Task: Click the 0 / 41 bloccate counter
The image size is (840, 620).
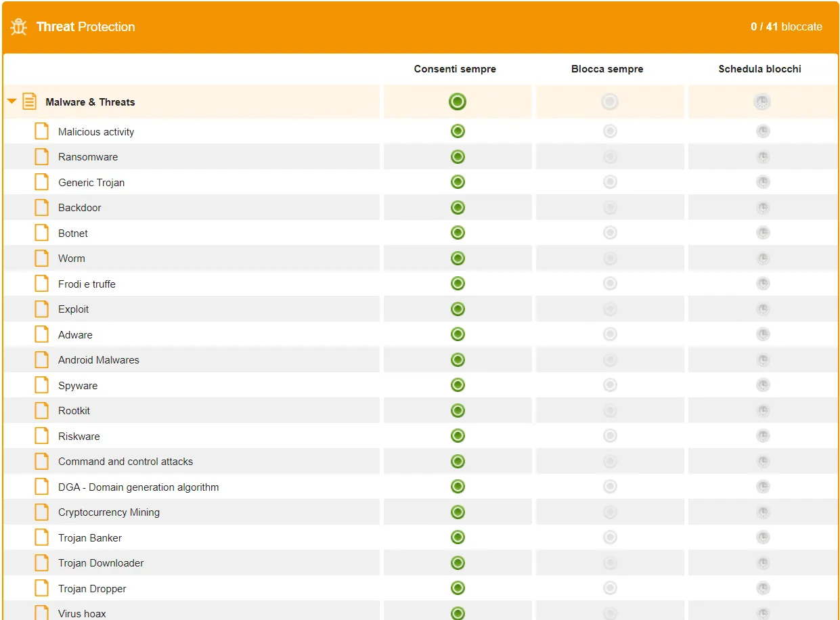Action: pos(787,27)
